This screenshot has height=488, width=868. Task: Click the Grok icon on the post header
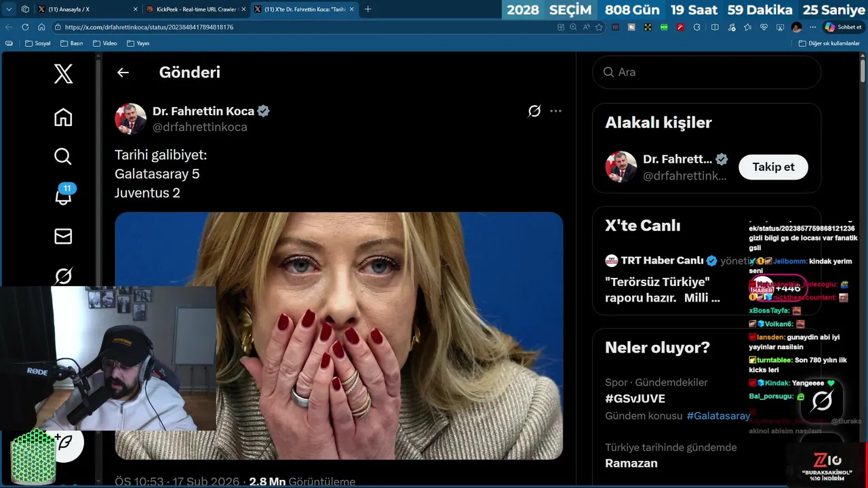(x=534, y=111)
